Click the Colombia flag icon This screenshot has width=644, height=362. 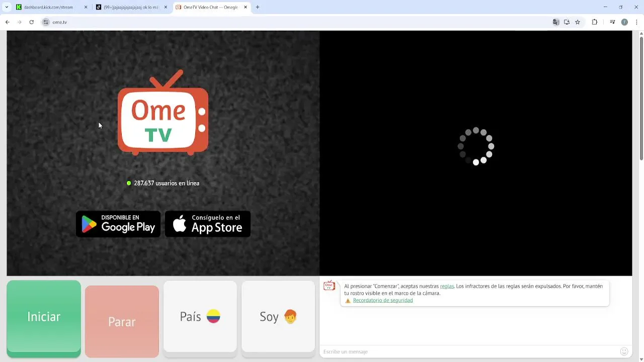(213, 316)
